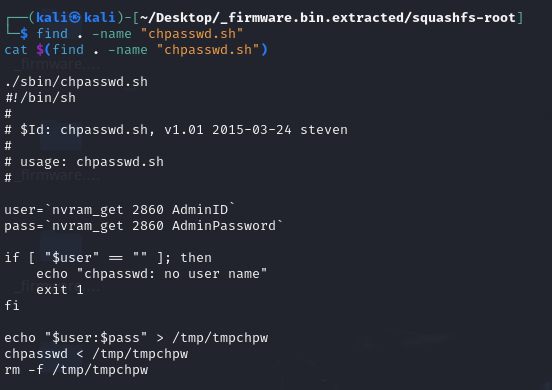
Task: Click the "chpasswd < /tmp/tmpchpw" line
Action: tap(96, 354)
